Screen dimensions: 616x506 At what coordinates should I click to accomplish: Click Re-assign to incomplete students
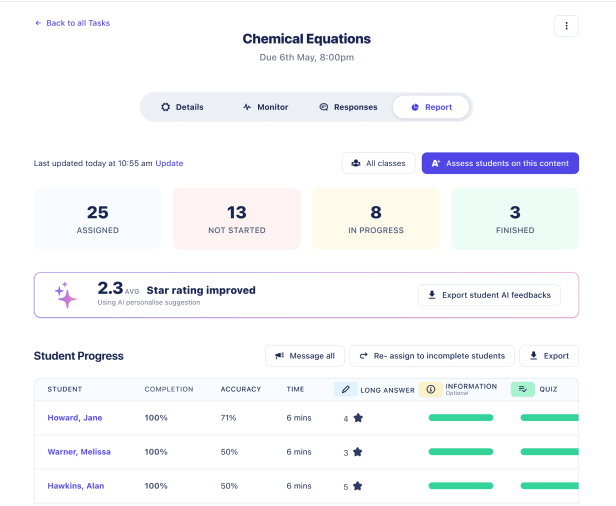[x=432, y=355]
